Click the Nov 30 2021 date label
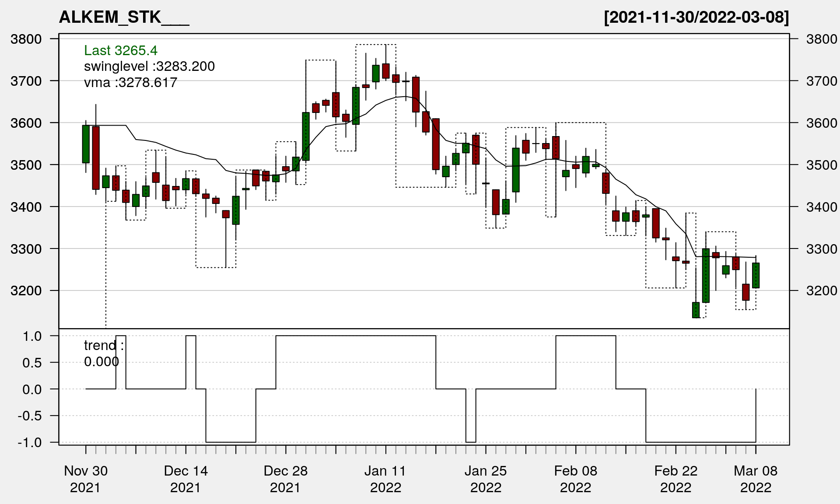 click(86, 479)
